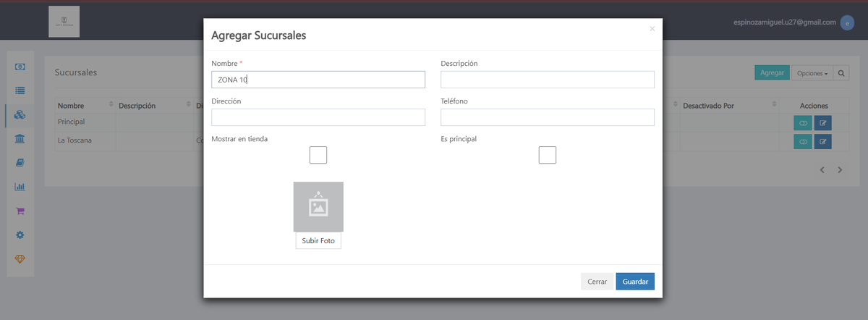
Task: Open the settings gear sidebar icon
Action: [20, 235]
